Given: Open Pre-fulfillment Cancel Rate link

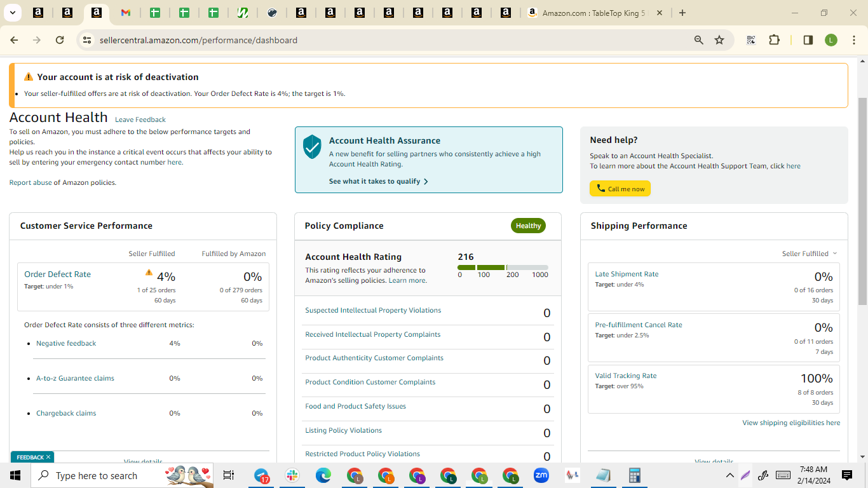Looking at the screenshot, I should [x=639, y=325].
